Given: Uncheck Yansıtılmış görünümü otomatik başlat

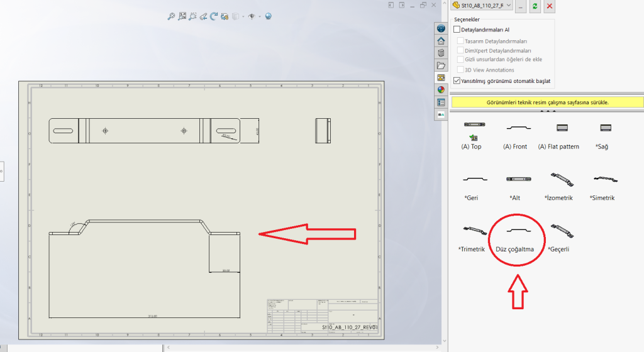Looking at the screenshot, I should [457, 80].
